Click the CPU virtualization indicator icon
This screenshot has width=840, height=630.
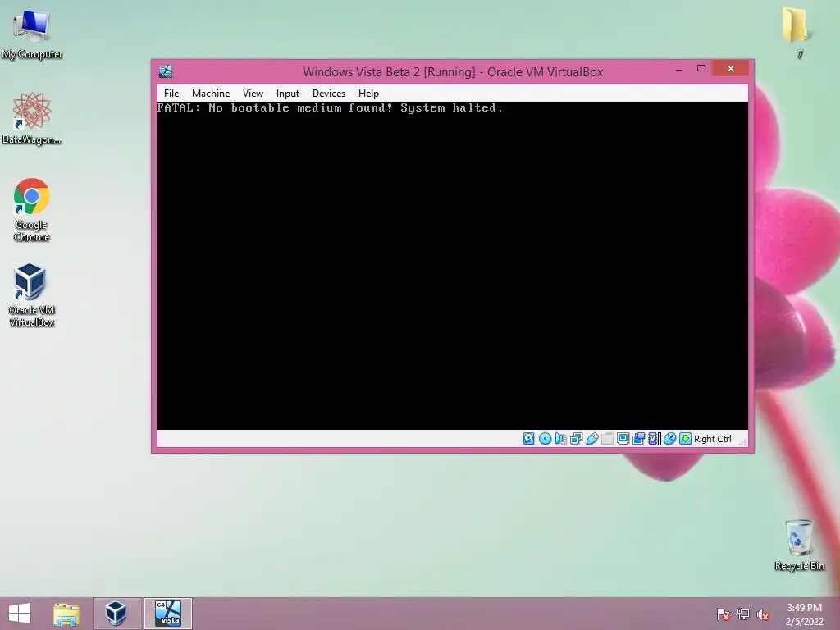point(654,439)
